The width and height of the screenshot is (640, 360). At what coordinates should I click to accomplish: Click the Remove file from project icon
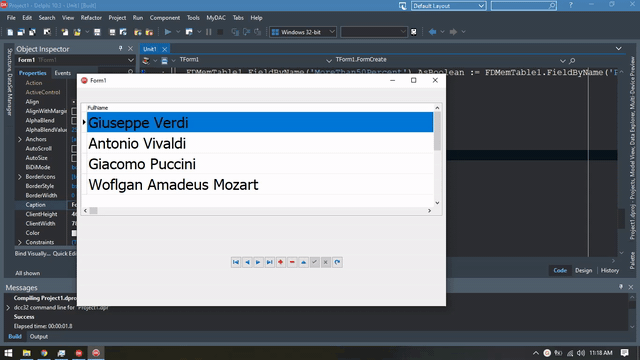(149, 32)
